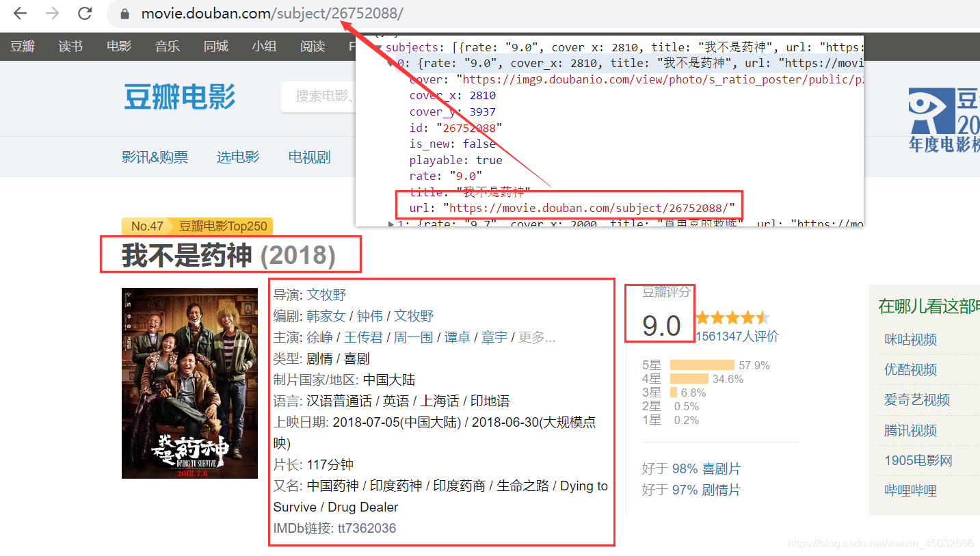This screenshot has width=980, height=556.
Task: Reload the page with the refresh icon
Action: pyautogui.click(x=85, y=13)
